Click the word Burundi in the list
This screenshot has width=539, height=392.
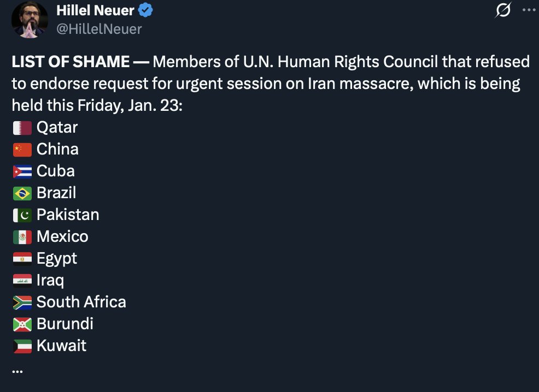pos(65,324)
